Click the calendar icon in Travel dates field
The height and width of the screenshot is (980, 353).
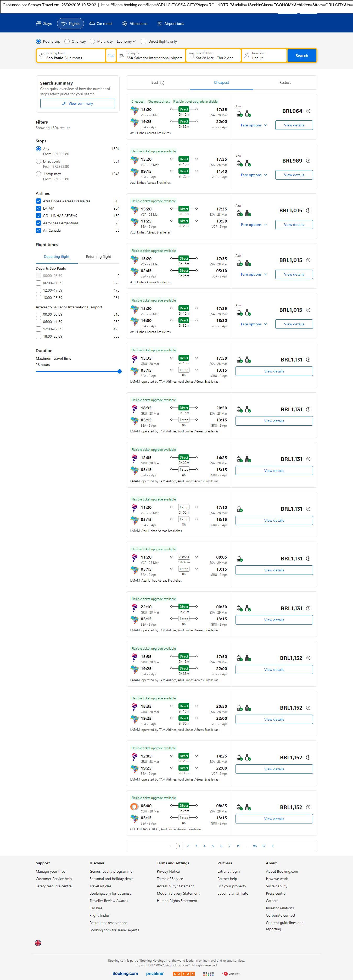click(191, 55)
